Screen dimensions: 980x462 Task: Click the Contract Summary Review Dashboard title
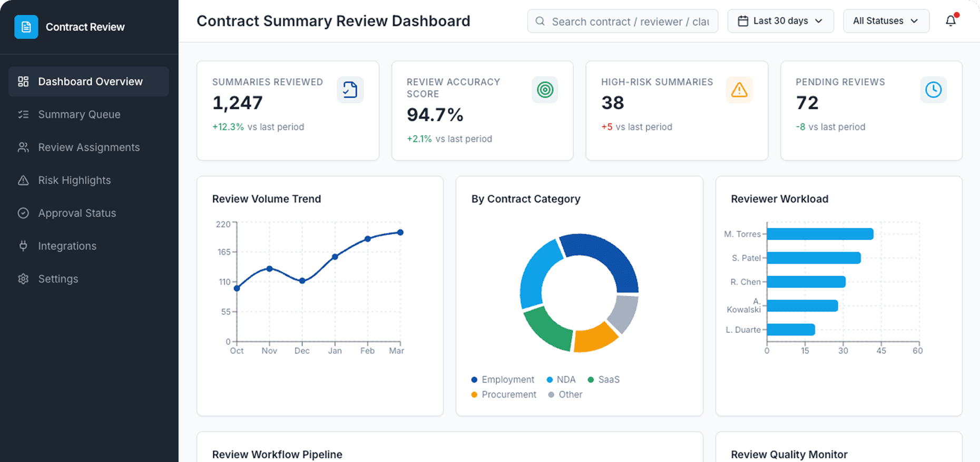(334, 21)
